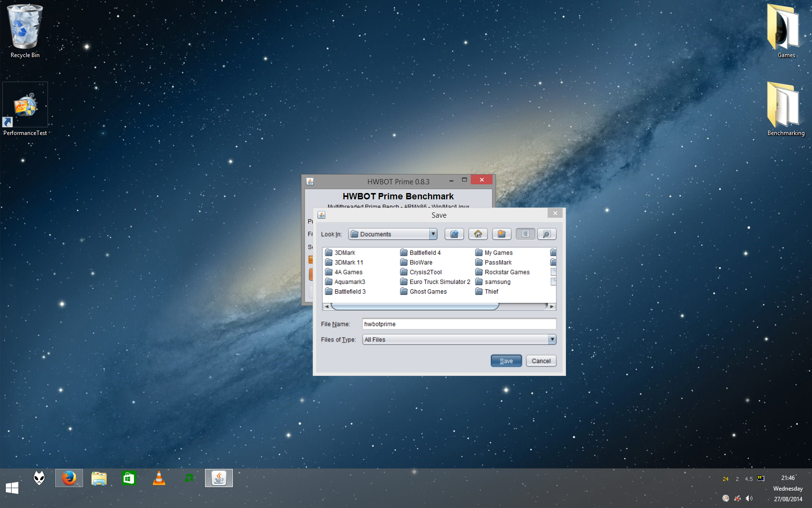Select the 3DMark folder

point(340,253)
